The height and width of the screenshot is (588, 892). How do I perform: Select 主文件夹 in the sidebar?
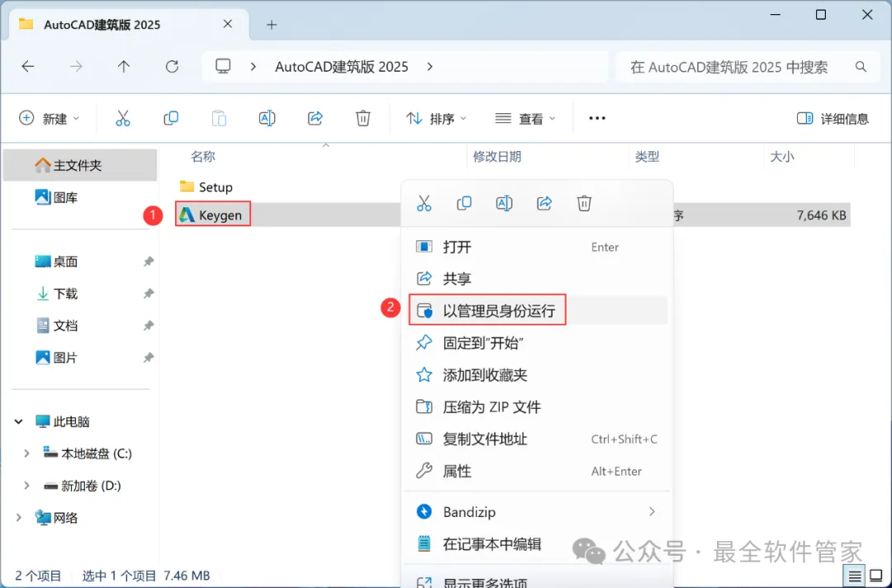(79, 165)
